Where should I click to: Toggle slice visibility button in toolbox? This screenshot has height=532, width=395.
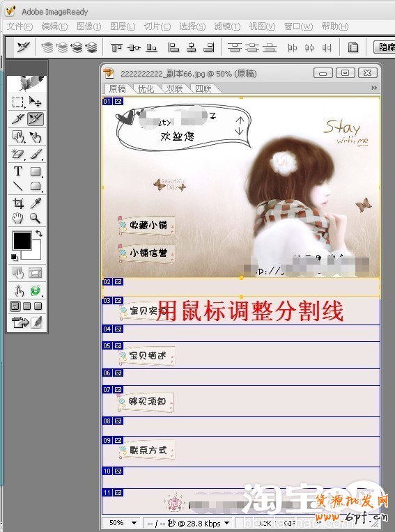click(x=36, y=273)
